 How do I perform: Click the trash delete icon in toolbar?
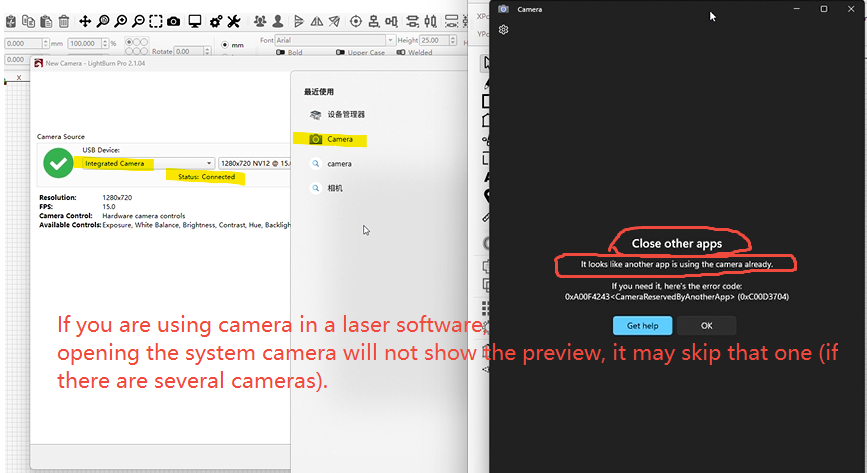[64, 22]
